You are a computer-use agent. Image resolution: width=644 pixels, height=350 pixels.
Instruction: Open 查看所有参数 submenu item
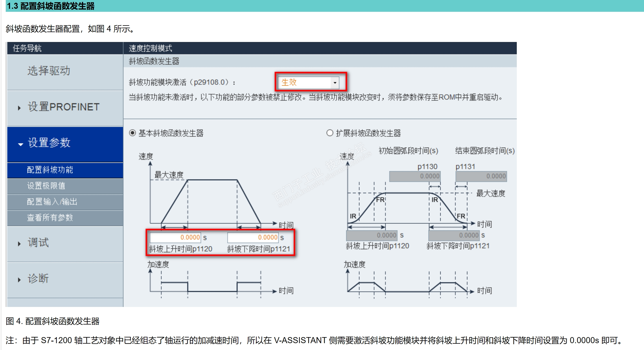point(50,218)
